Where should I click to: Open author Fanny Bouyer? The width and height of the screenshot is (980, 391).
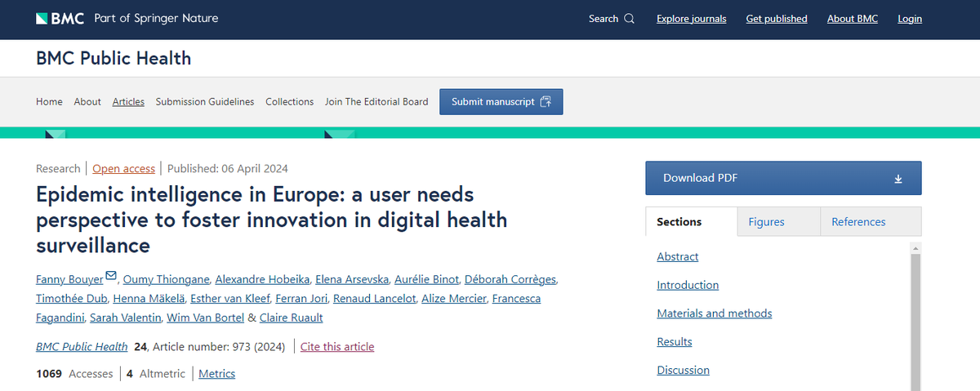(x=69, y=279)
